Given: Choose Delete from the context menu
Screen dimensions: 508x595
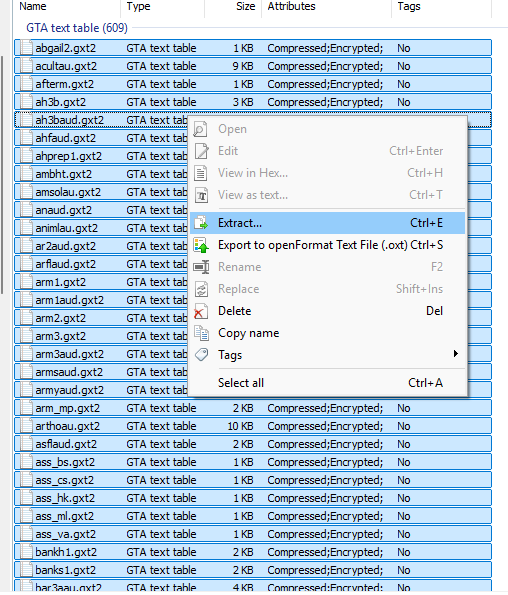Looking at the screenshot, I should pyautogui.click(x=327, y=311).
